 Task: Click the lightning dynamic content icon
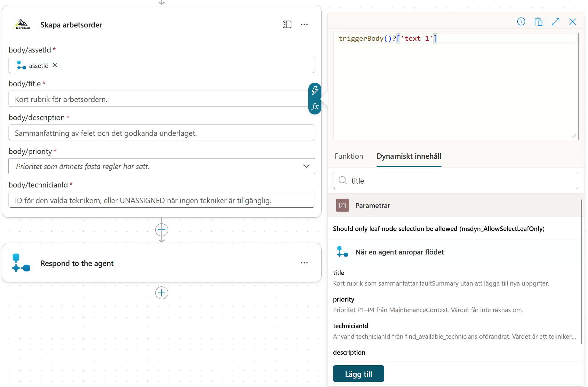pyautogui.click(x=315, y=90)
